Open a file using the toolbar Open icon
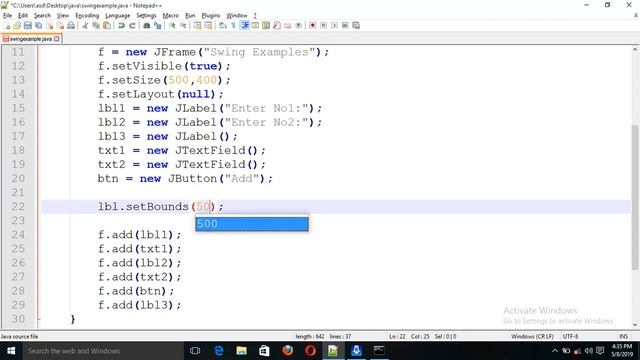 point(17,25)
